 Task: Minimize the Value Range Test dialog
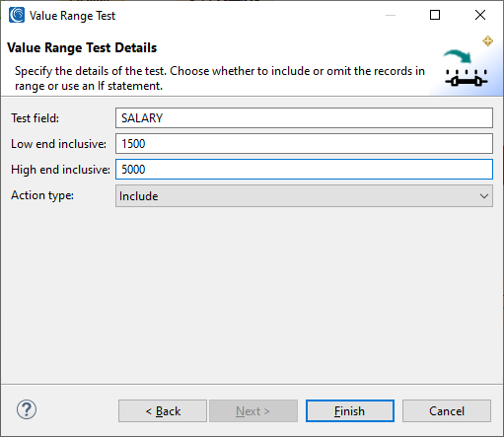(x=391, y=15)
